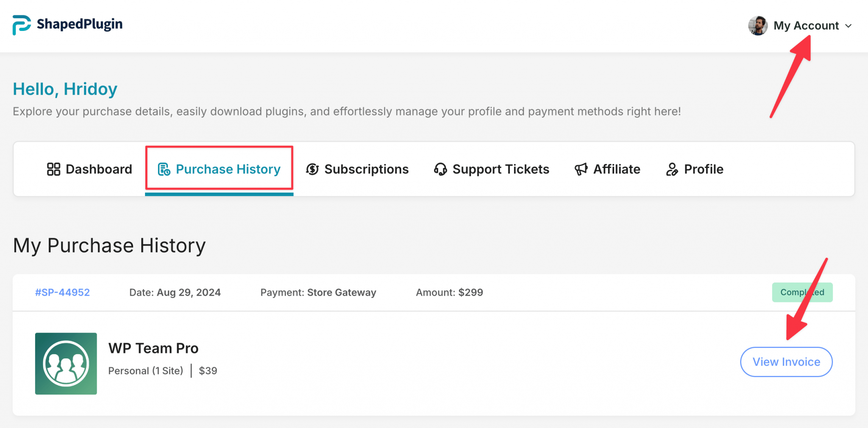
Task: Select the Purchase History tab label
Action: [228, 169]
